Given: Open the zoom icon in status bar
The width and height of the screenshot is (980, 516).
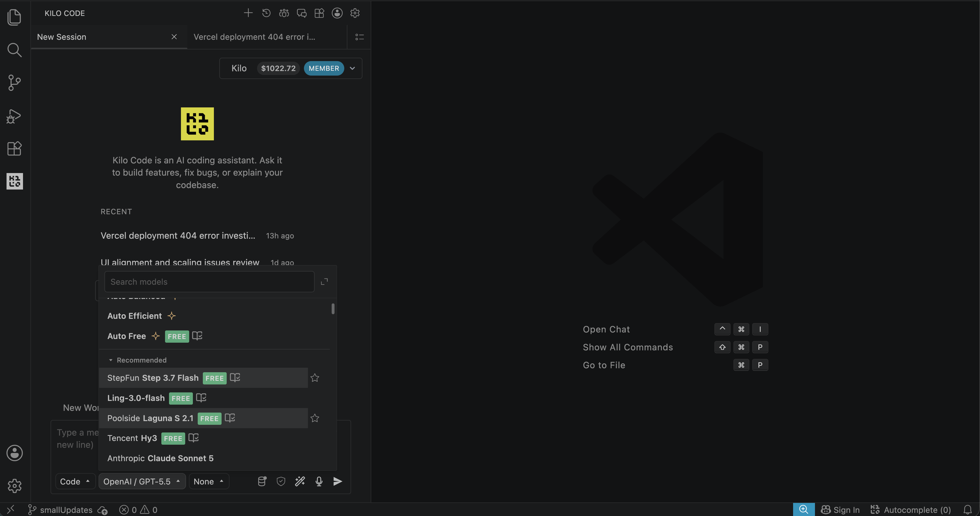Looking at the screenshot, I should point(804,509).
